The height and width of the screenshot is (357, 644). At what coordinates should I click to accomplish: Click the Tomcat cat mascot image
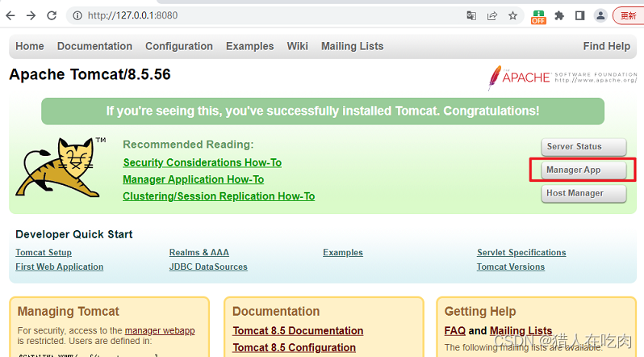[x=61, y=167]
